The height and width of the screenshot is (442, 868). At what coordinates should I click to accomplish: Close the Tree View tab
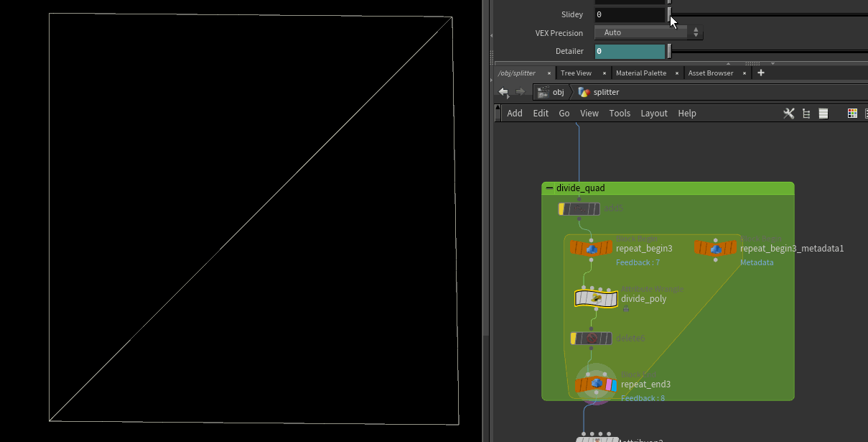coord(605,73)
